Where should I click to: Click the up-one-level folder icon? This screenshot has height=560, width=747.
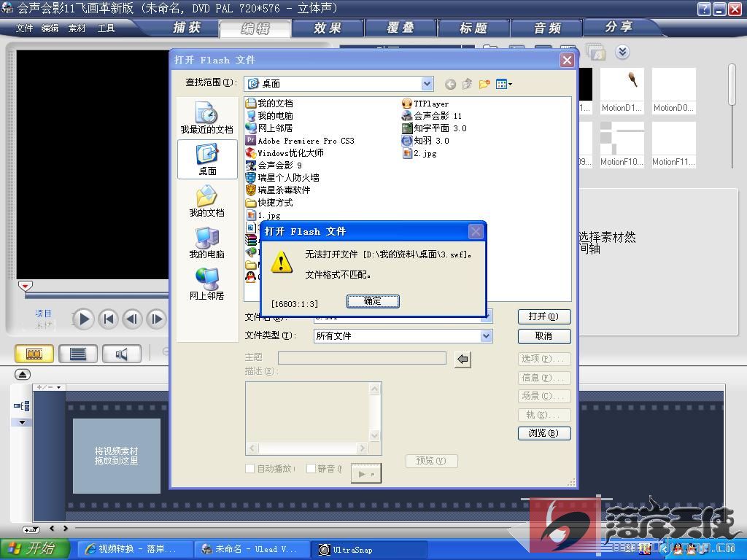coord(467,85)
